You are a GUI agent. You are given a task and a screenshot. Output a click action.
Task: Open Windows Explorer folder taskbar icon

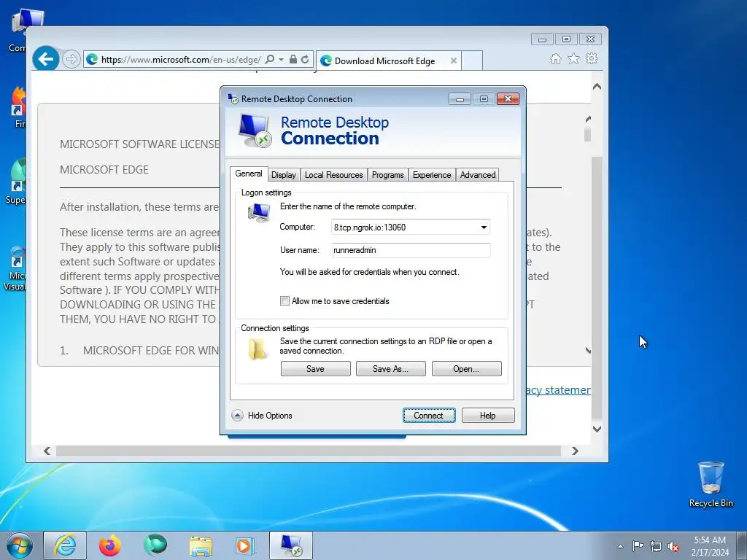[201, 545]
